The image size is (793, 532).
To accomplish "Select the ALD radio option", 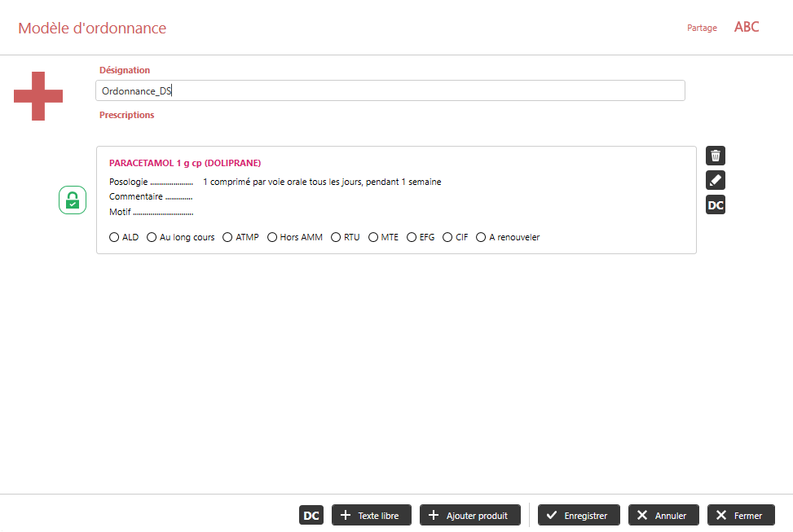I will click(x=115, y=238).
